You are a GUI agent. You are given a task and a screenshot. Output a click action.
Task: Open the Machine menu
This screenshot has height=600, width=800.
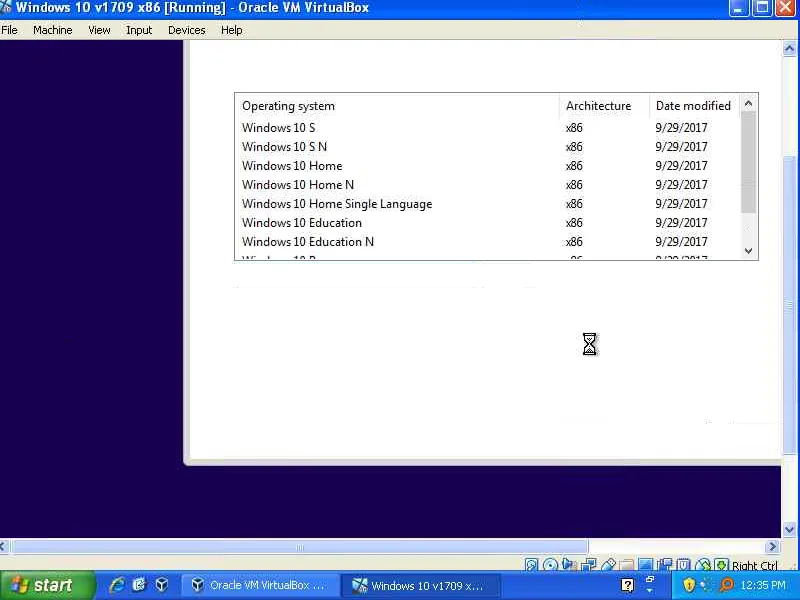click(x=53, y=30)
